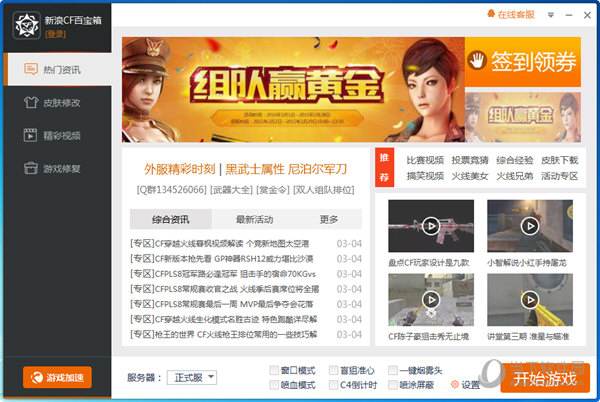This screenshot has height=402, width=600.
Task: Open news item 枪王的世界 CF火线枪王排位
Action: click(x=223, y=334)
